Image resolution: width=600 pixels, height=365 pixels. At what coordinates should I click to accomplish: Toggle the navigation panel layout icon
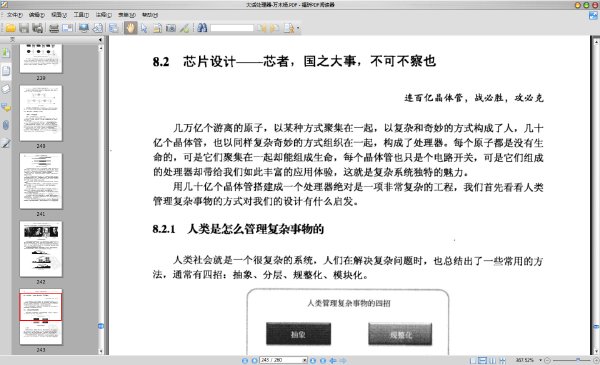click(x=114, y=28)
